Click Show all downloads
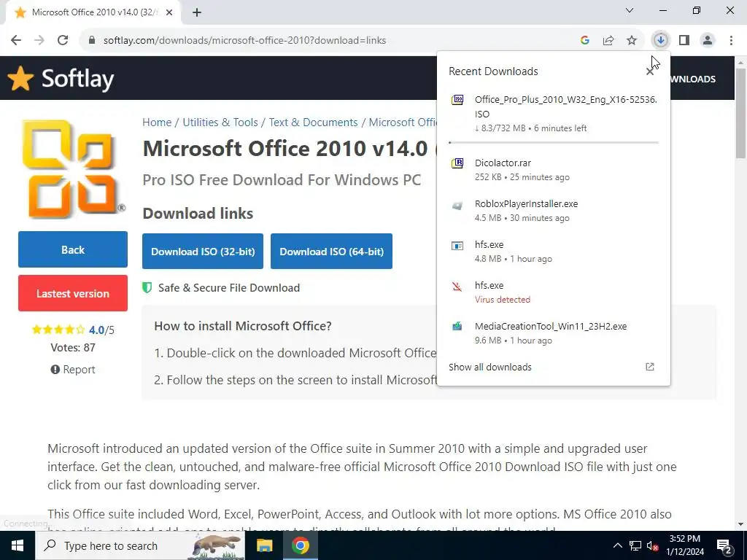Viewport: 747px width, 560px height. 489,367
